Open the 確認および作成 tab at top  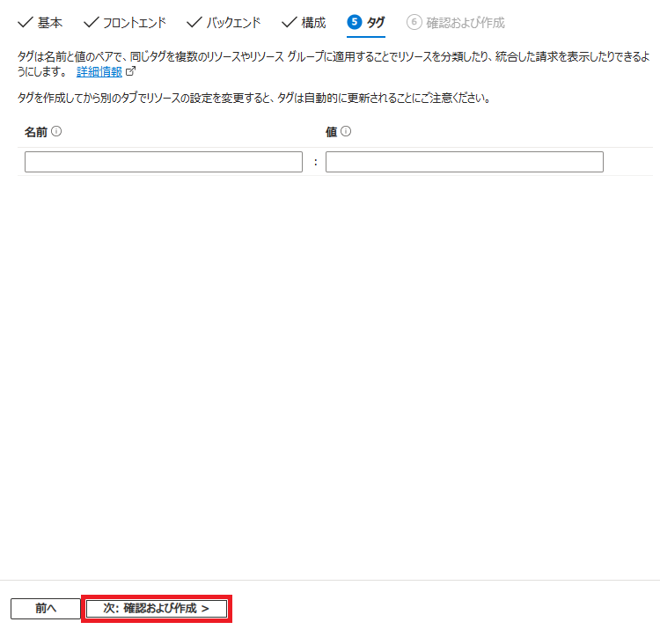pos(456,23)
